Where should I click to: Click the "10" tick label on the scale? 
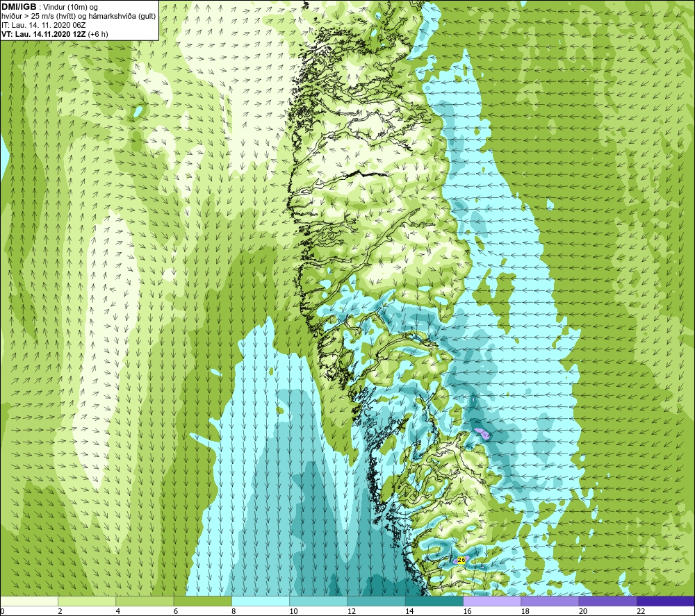294,611
